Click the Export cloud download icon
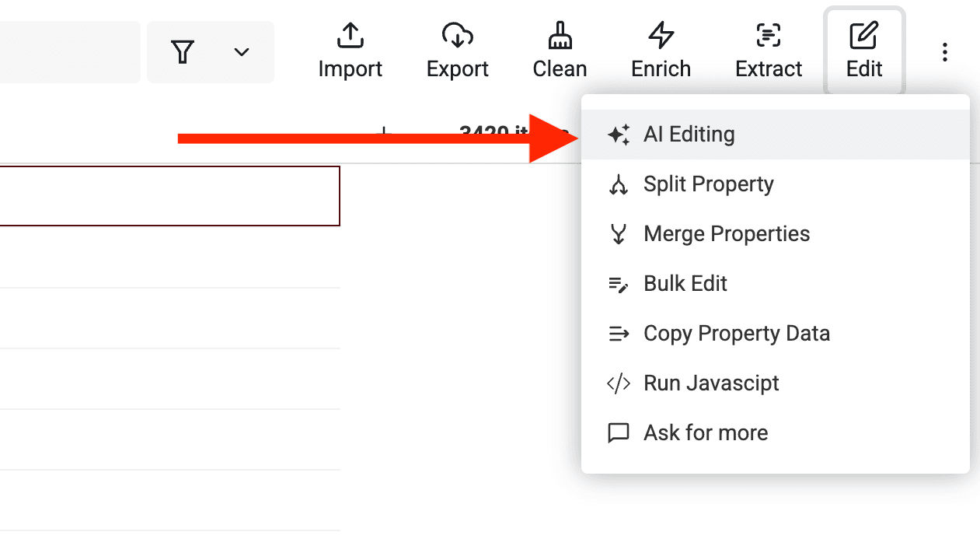Screen dimensions: 980x560 coord(457,35)
